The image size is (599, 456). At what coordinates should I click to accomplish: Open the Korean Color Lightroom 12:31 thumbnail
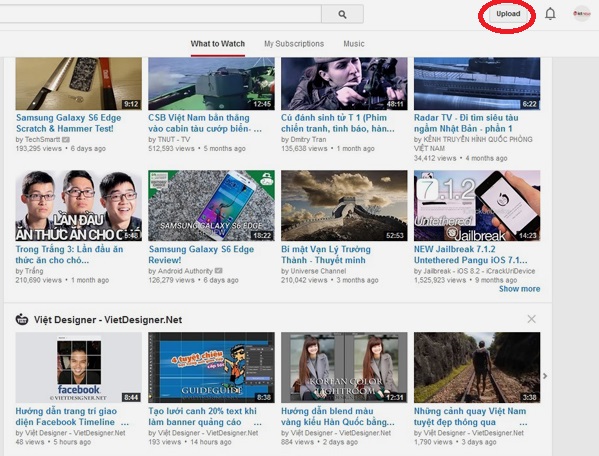(344, 367)
